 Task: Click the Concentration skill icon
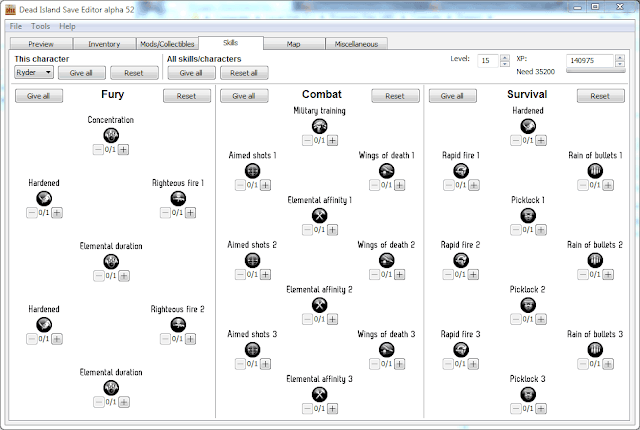click(x=111, y=135)
